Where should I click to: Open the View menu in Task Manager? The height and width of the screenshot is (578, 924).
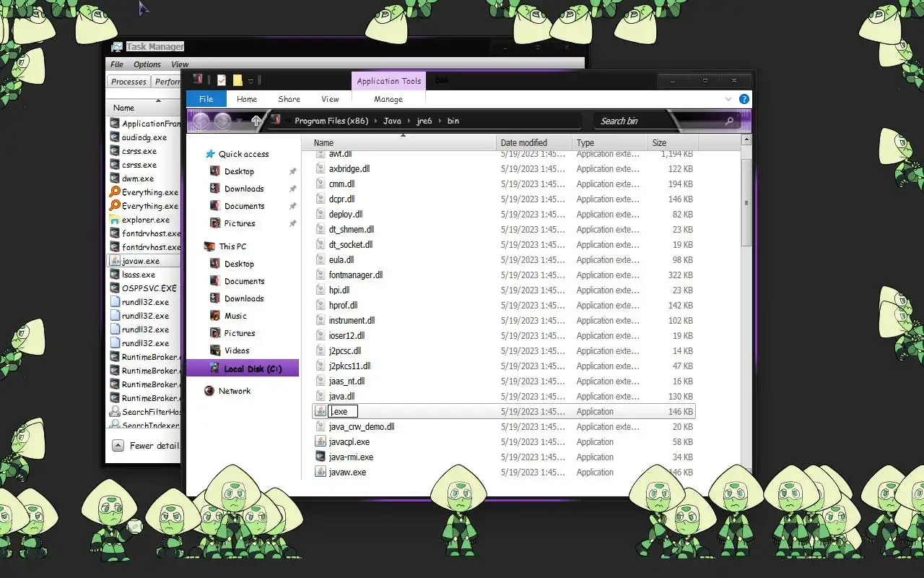tap(179, 64)
